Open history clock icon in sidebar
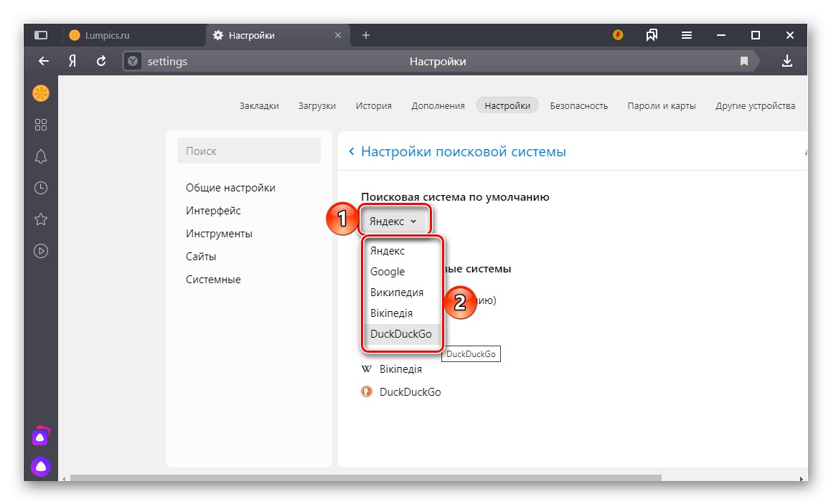Viewport: 831px width, 504px height. [41, 188]
